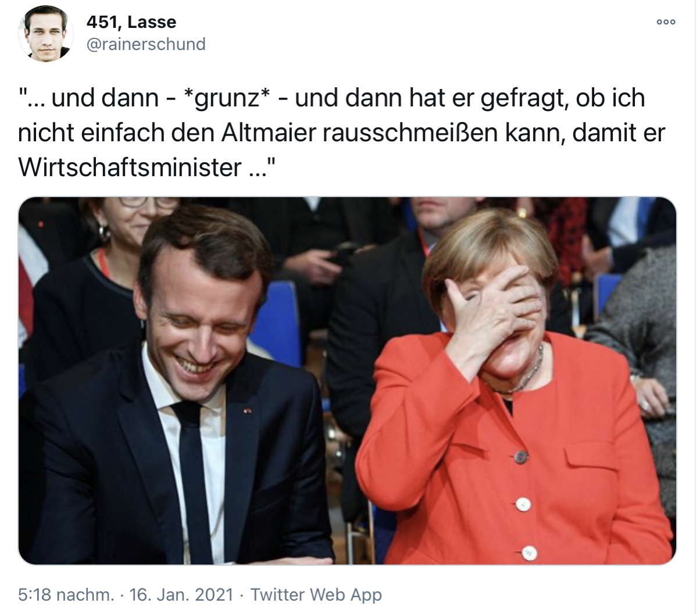The image size is (700, 614).
Task: Open the "Twitter Web App" source link
Action: [316, 595]
